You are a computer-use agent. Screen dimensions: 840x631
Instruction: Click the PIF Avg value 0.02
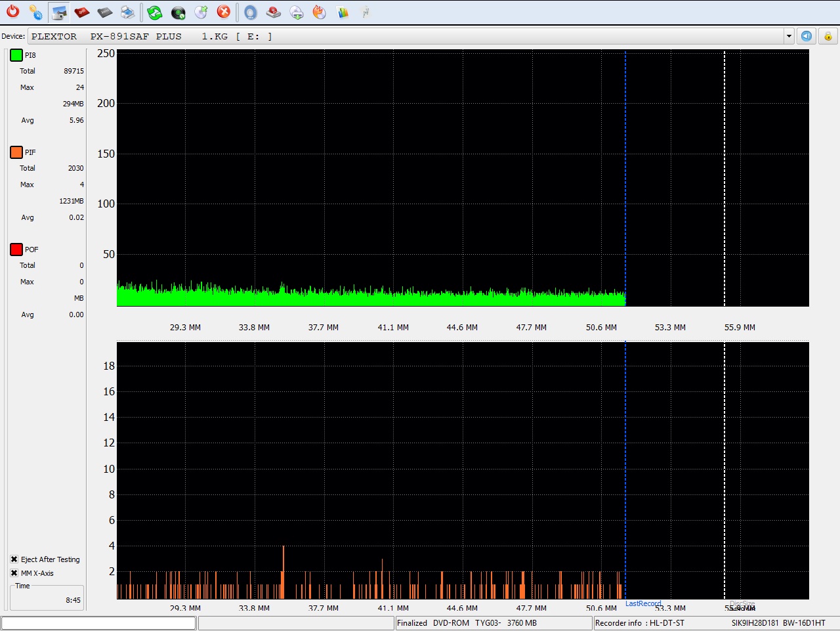76,217
